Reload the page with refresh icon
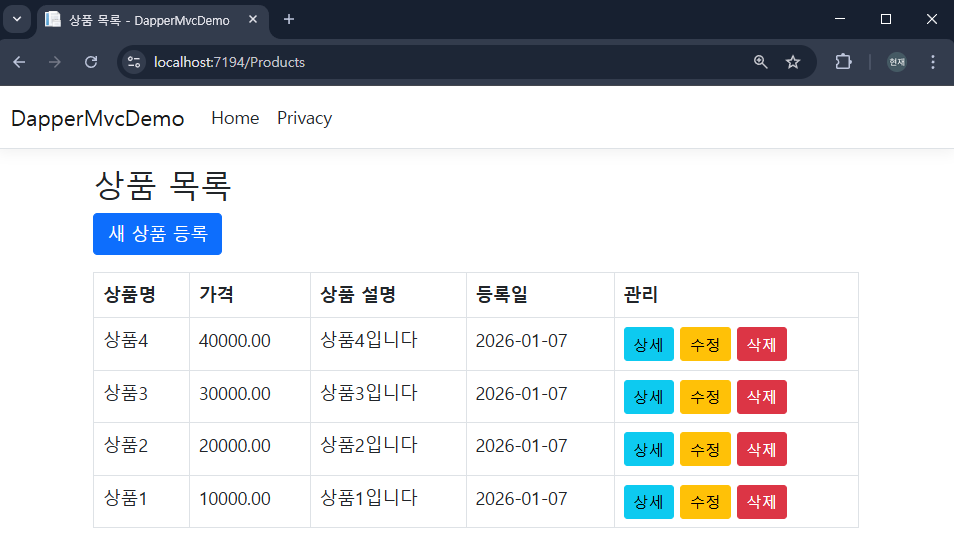This screenshot has height=558, width=954. click(x=91, y=62)
